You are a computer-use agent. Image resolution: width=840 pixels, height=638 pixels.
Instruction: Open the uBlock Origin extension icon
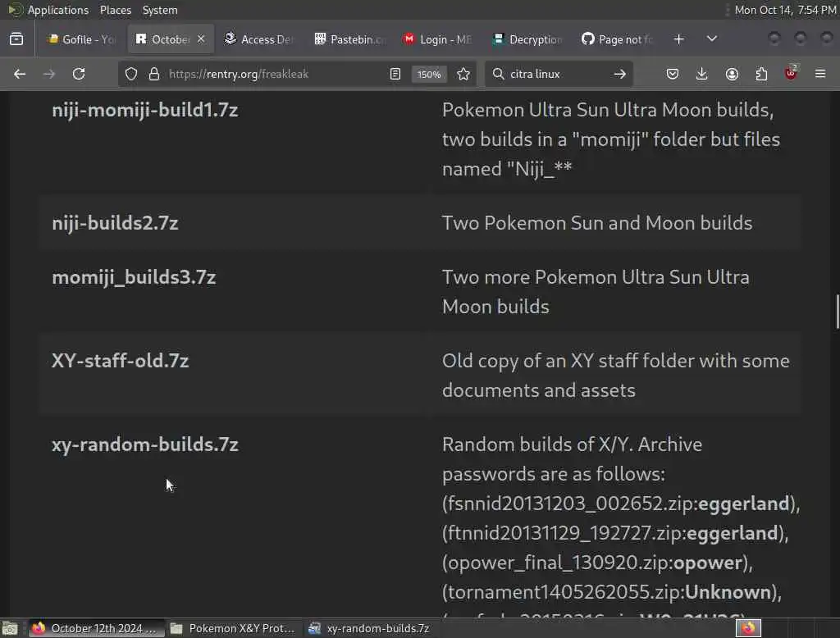coord(792,73)
